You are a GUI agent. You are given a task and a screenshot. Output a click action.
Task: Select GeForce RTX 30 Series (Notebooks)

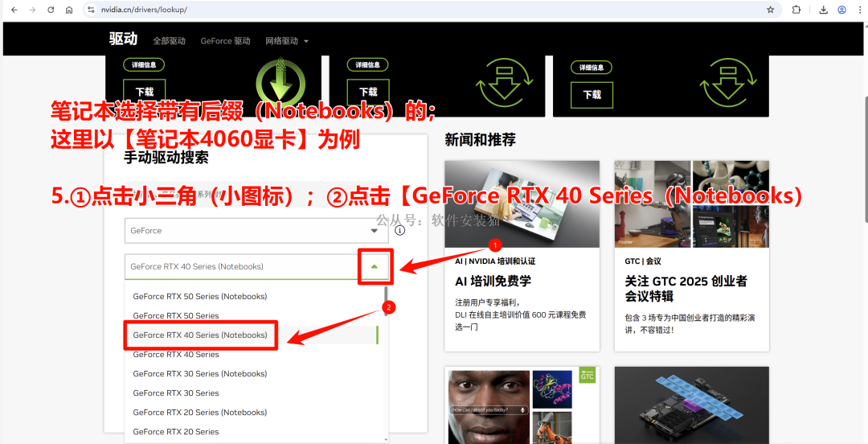tap(200, 373)
